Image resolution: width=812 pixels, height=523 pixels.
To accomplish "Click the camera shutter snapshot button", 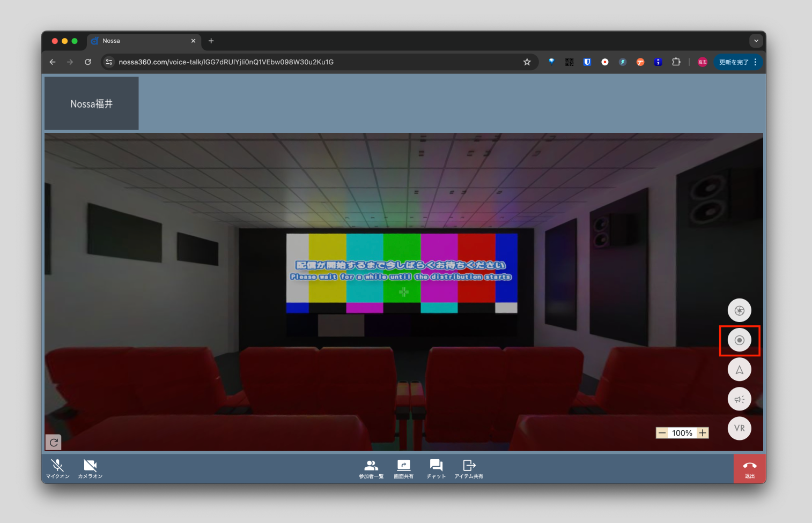I will pos(739,310).
